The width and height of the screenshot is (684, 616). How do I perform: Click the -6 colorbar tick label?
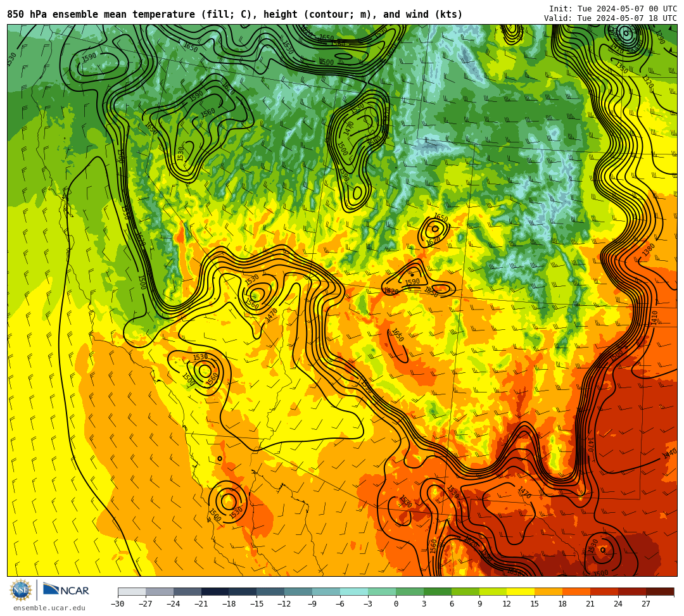pyautogui.click(x=339, y=604)
